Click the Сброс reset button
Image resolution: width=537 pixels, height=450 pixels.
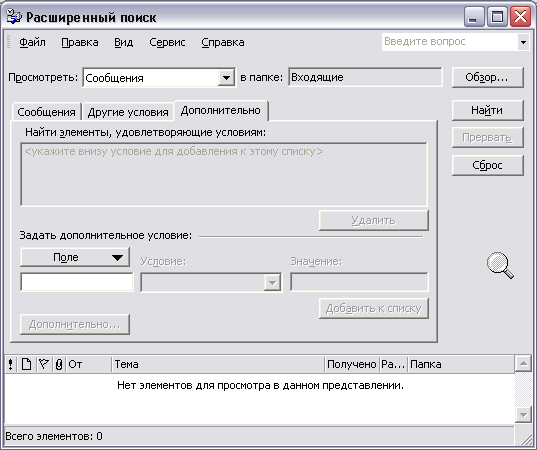[487, 165]
